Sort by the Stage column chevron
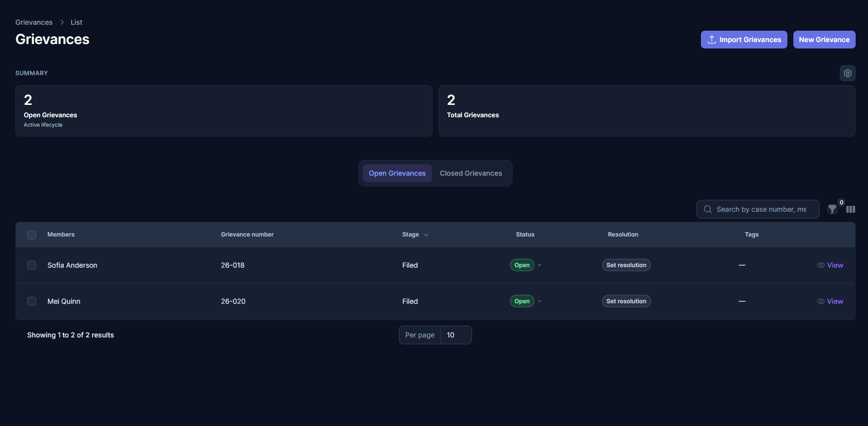 [x=426, y=235]
